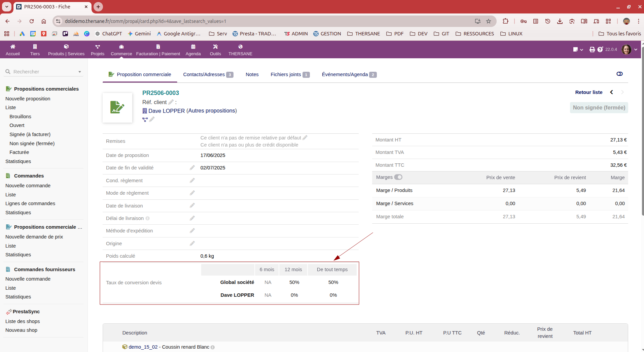Edit the Date de livraison pencil icon
The image size is (644, 352).
(x=192, y=205)
